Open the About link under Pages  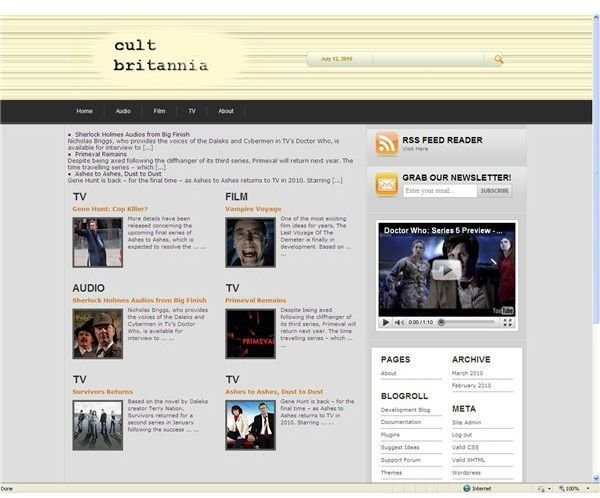click(x=388, y=373)
